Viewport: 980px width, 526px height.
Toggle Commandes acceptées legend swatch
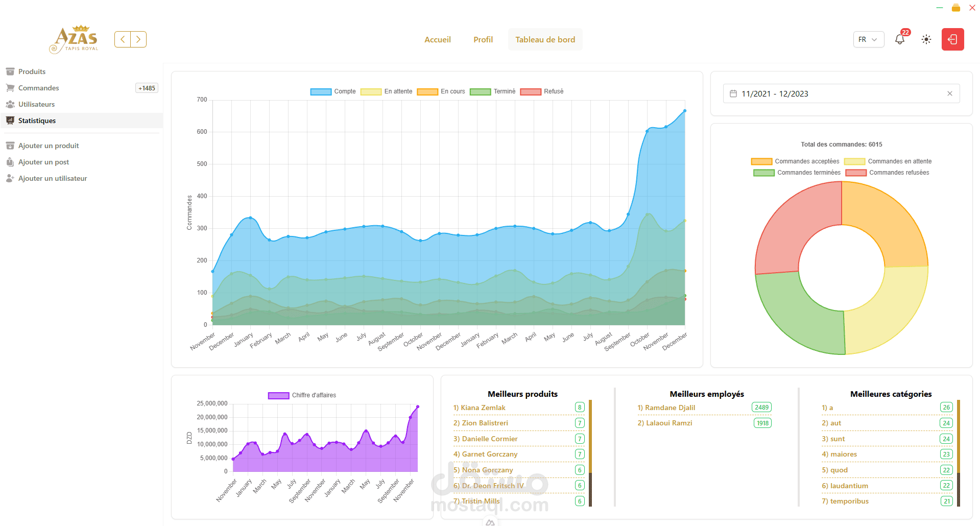coord(761,161)
